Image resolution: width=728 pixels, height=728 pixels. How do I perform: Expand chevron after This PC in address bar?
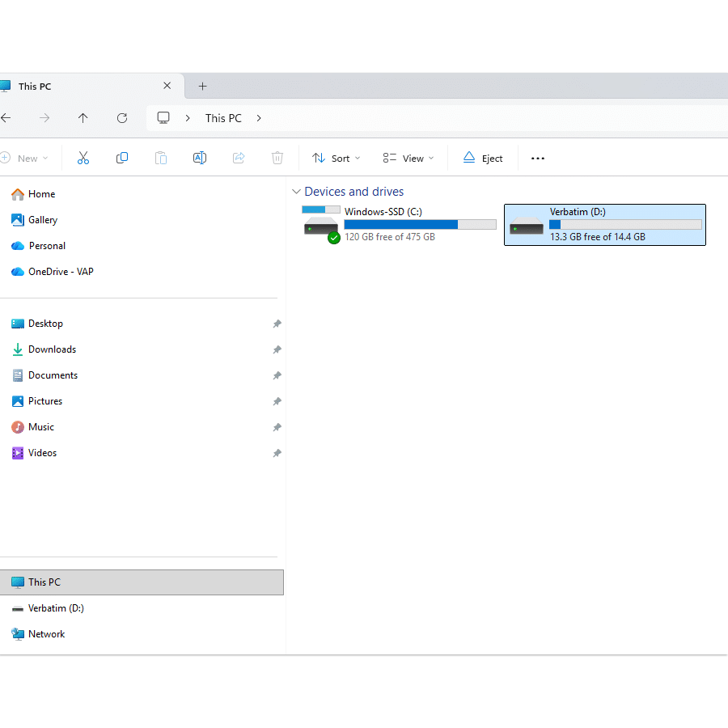point(259,118)
